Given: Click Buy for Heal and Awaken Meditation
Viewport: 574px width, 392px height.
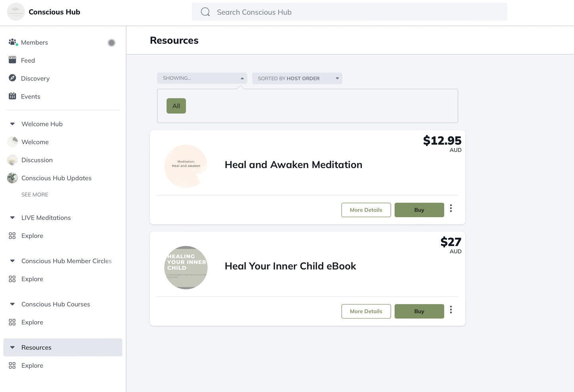Looking at the screenshot, I should [x=419, y=210].
